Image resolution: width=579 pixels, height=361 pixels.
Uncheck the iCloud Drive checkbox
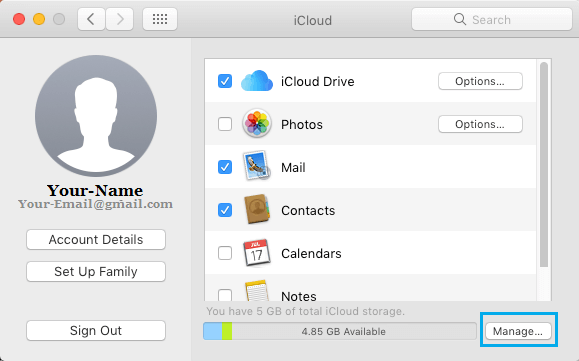tap(225, 81)
